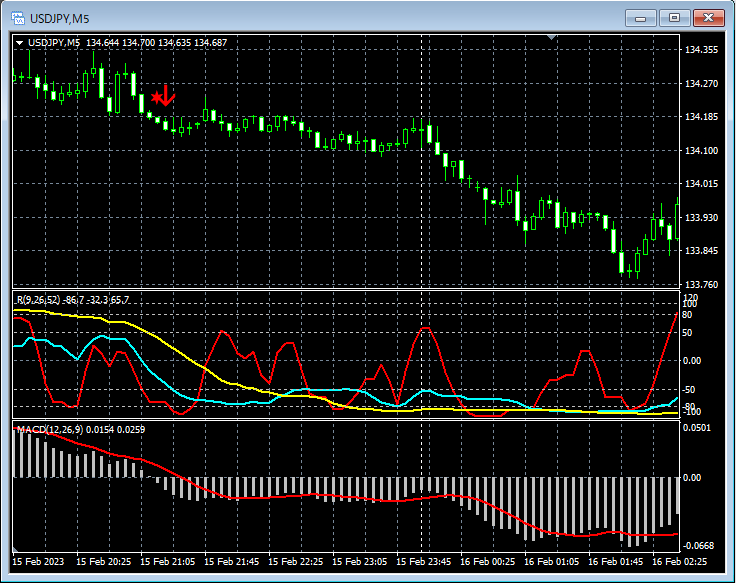
Task: Click the small triangle at time axis start
Action: tap(16, 550)
